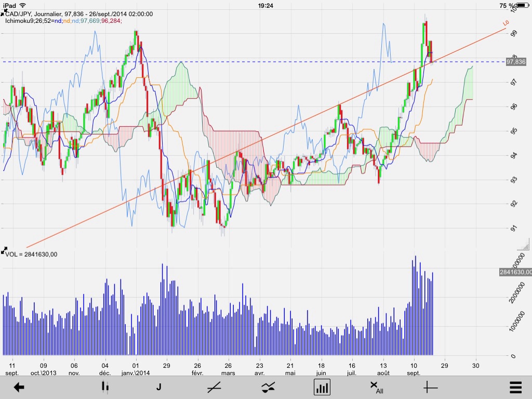Screen dimensions: 532x399
Task: Tap the battery indicator in status bar
Action: coord(522,5)
